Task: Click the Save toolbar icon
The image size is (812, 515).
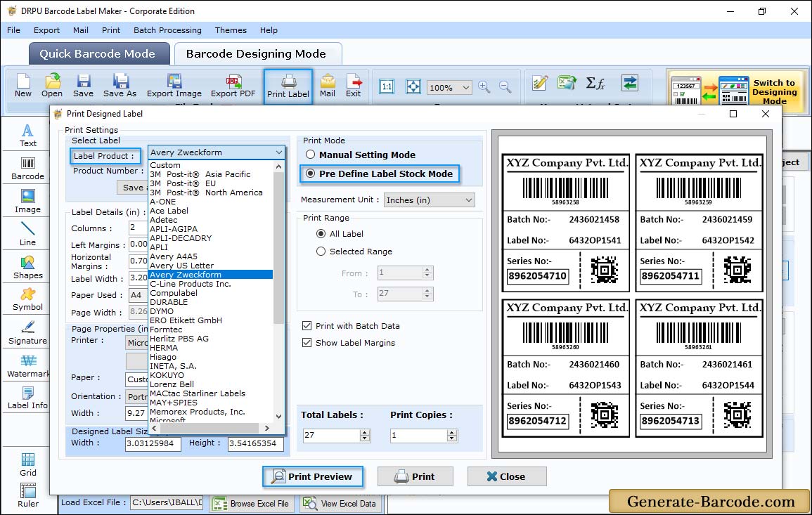Action: [83, 86]
